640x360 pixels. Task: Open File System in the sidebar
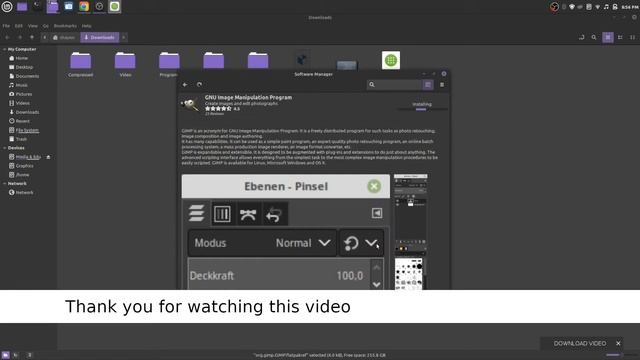(x=24, y=130)
